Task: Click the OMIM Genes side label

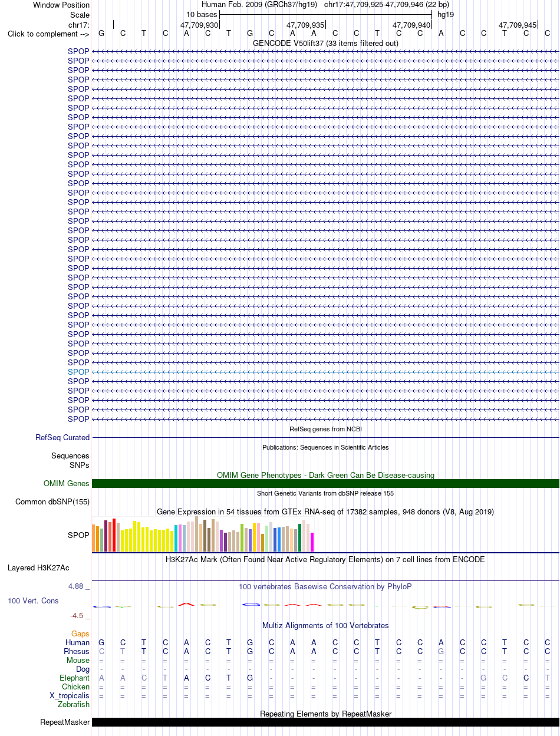Action: 67,483
